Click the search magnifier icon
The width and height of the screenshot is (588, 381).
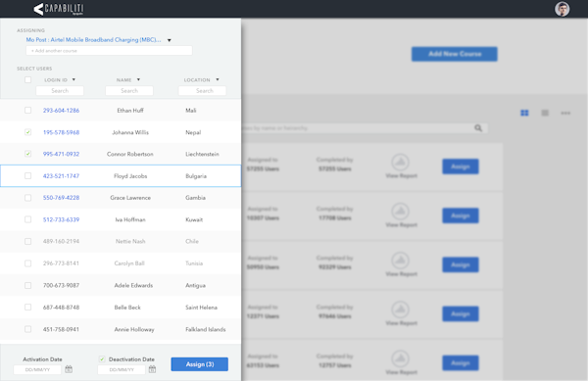pyautogui.click(x=478, y=128)
